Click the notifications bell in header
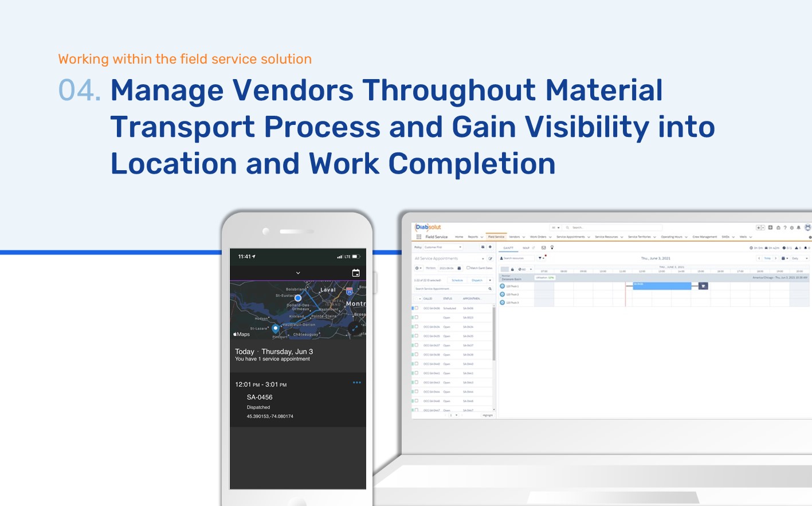This screenshot has height=506, width=812. click(798, 227)
